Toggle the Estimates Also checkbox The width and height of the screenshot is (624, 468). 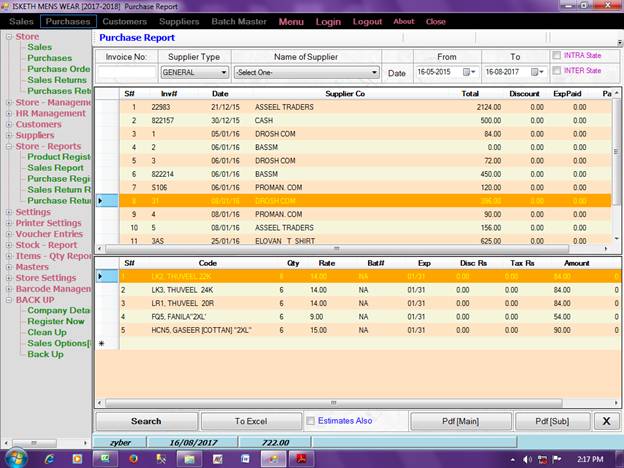[311, 421]
